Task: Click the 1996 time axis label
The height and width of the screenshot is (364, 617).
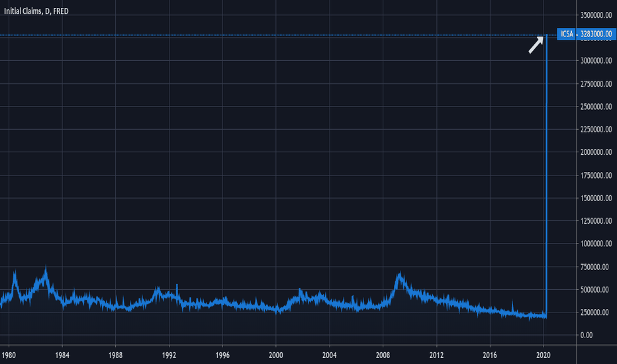Action: pyautogui.click(x=222, y=355)
